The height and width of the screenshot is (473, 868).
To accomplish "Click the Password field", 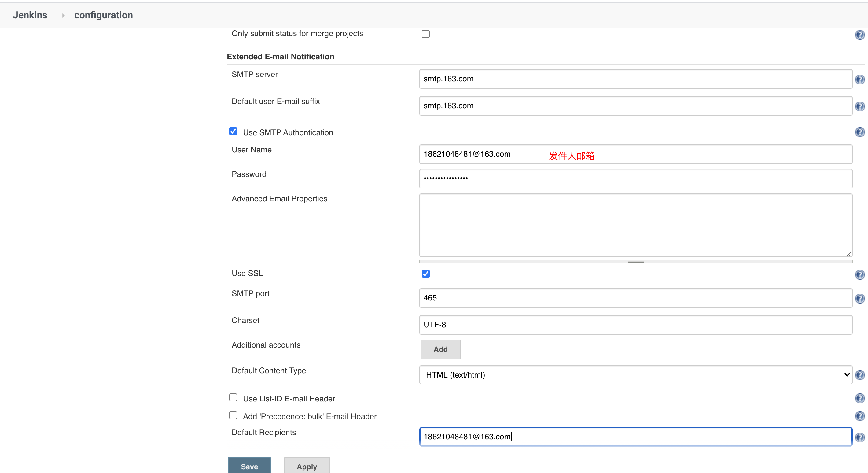I will point(635,178).
